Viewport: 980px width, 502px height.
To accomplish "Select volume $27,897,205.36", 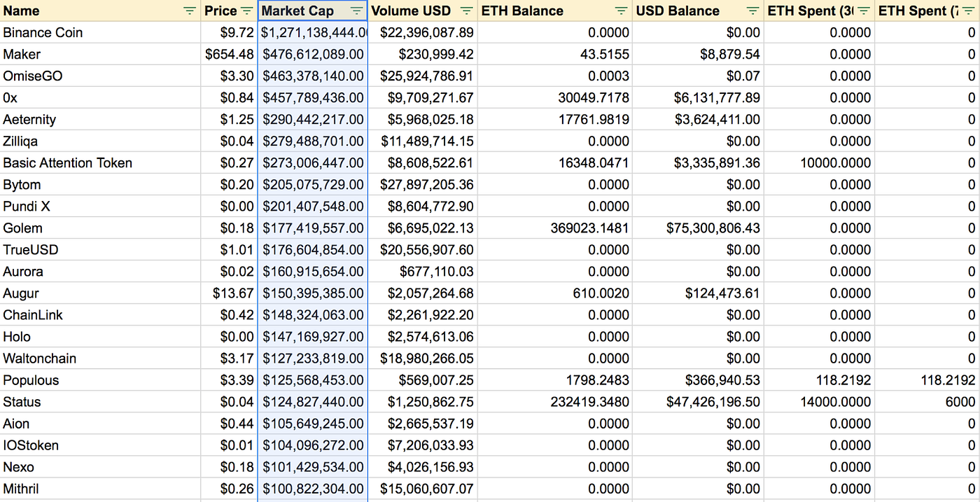I will coord(423,184).
